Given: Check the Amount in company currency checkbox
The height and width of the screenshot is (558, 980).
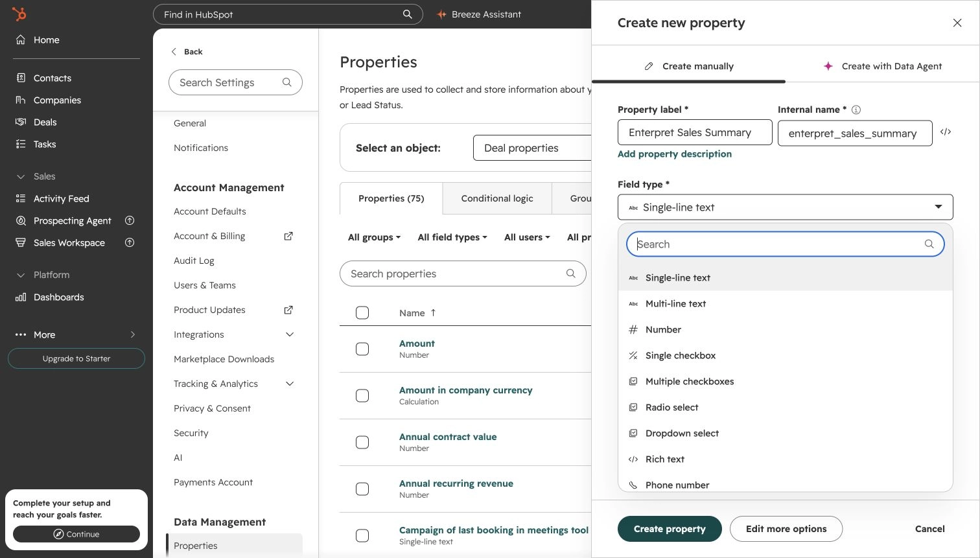Looking at the screenshot, I should [362, 396].
